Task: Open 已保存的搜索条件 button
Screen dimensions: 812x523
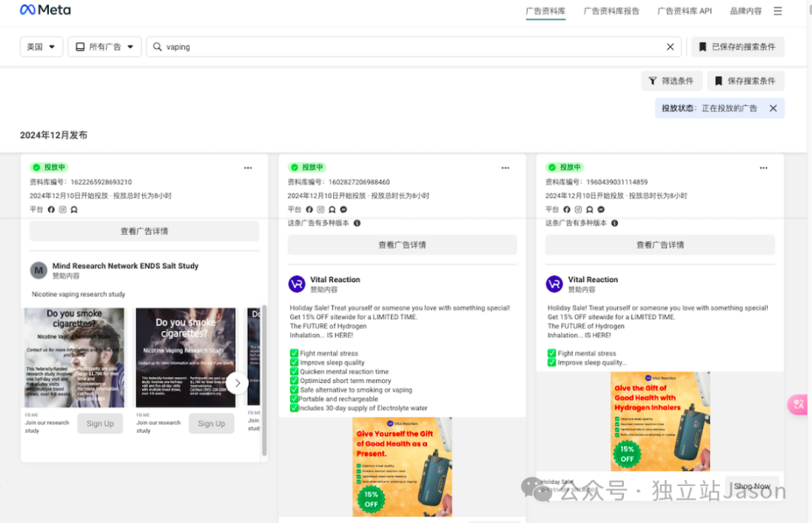Action: click(738, 47)
